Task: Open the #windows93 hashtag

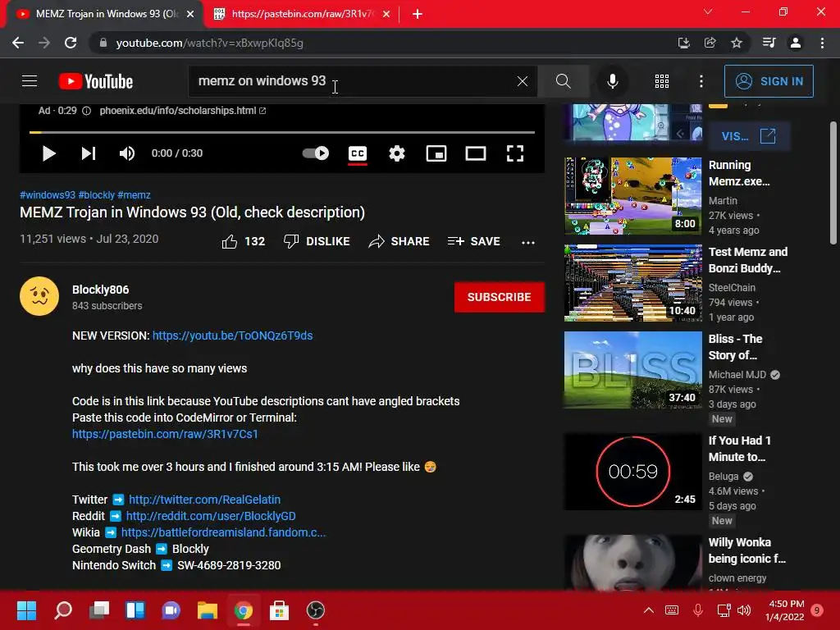Action: coord(48,195)
